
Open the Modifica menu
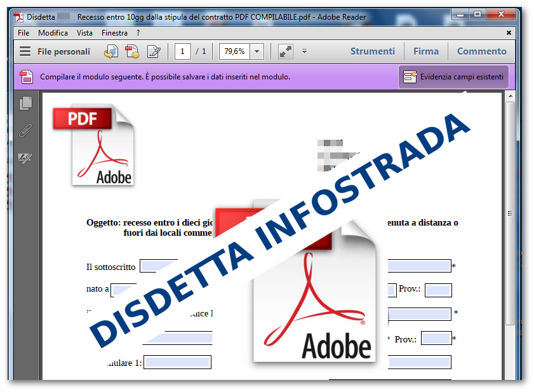[53, 33]
